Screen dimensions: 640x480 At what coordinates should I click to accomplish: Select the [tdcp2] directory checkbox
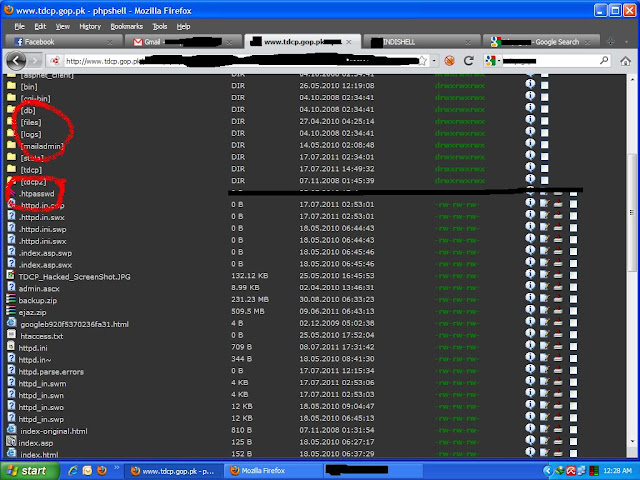click(544, 180)
